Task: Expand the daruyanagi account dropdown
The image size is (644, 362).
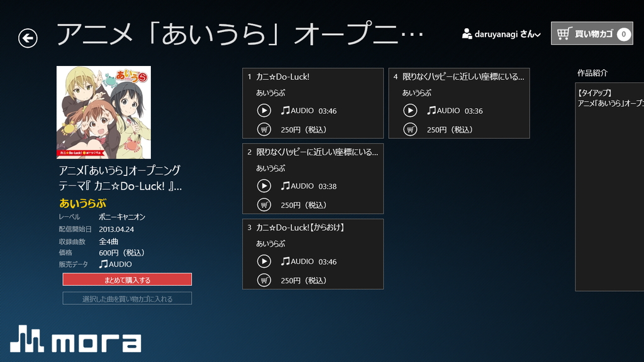Action: pos(536,33)
